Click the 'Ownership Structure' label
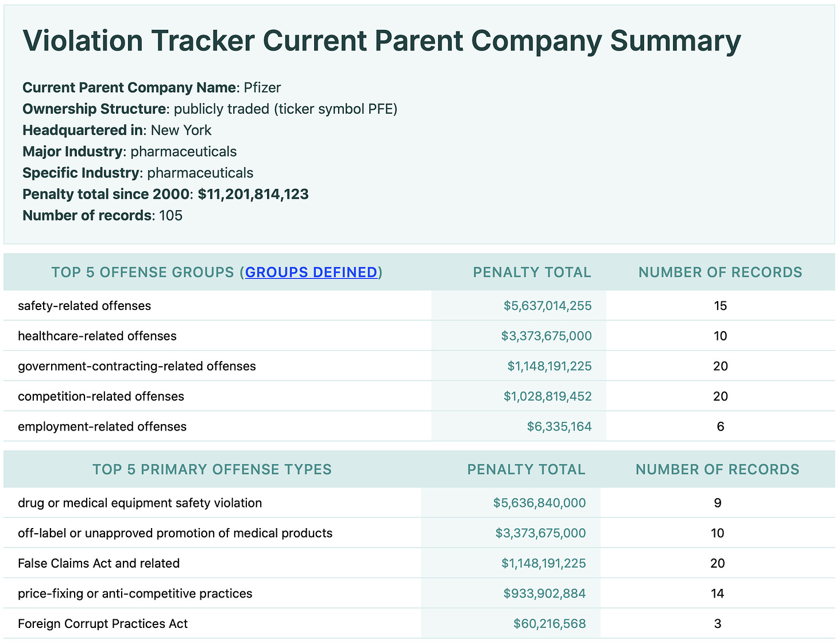The height and width of the screenshot is (644, 836). click(94, 109)
